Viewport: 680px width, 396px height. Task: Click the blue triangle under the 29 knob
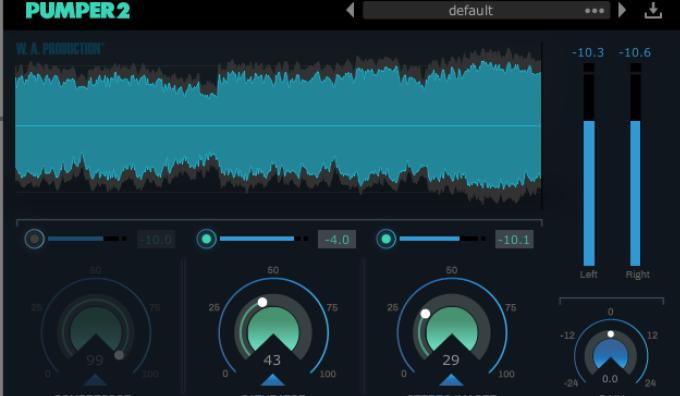point(451,380)
